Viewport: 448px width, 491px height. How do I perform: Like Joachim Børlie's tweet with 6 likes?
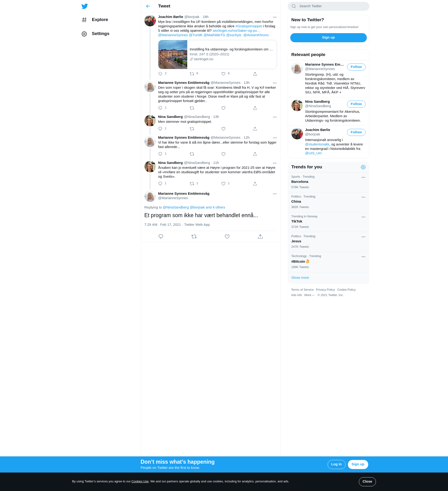coord(223,74)
